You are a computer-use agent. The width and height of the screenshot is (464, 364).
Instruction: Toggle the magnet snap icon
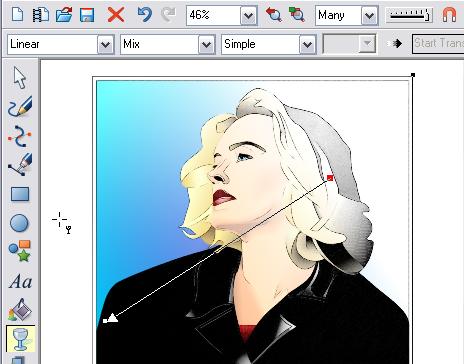[449, 15]
